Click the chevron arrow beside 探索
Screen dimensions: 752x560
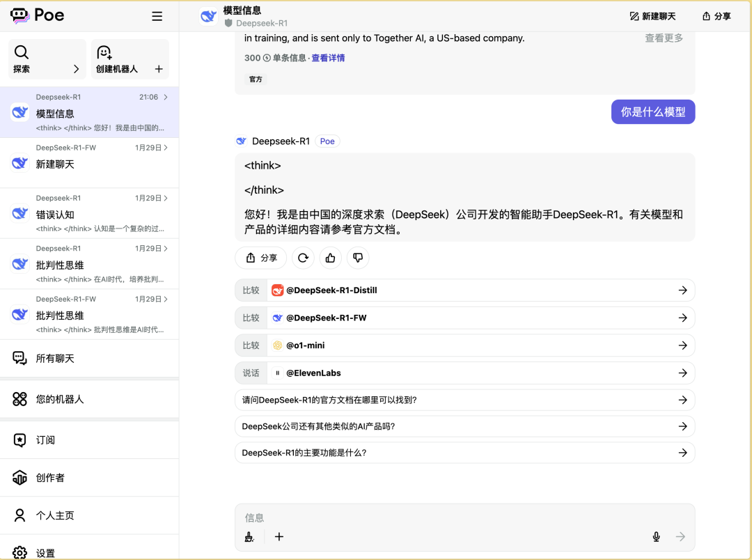[77, 69]
